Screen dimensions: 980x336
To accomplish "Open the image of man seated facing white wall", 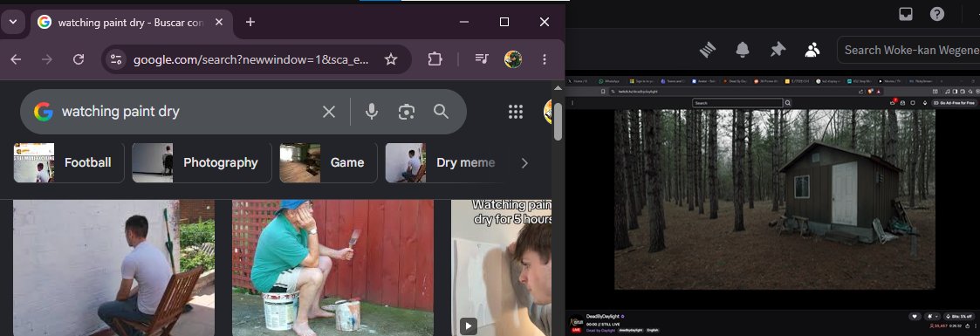I will pos(113,268).
